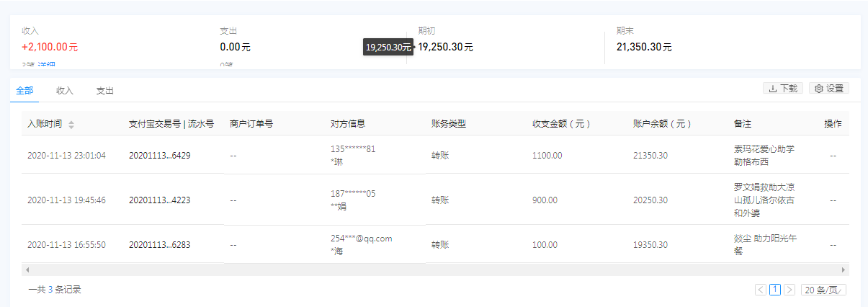Viewport: 868px width, 307px height.
Task: Select page number 1 in pagination
Action: coord(775,290)
